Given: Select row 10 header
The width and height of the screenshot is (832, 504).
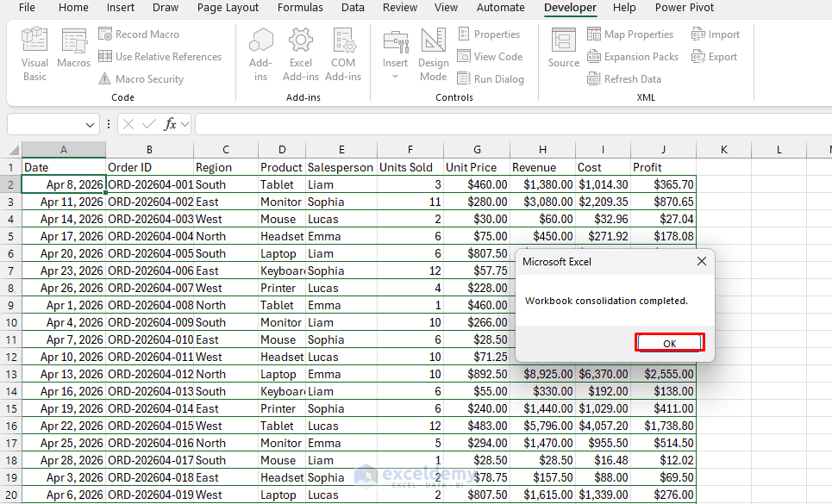Looking at the screenshot, I should tap(10, 322).
